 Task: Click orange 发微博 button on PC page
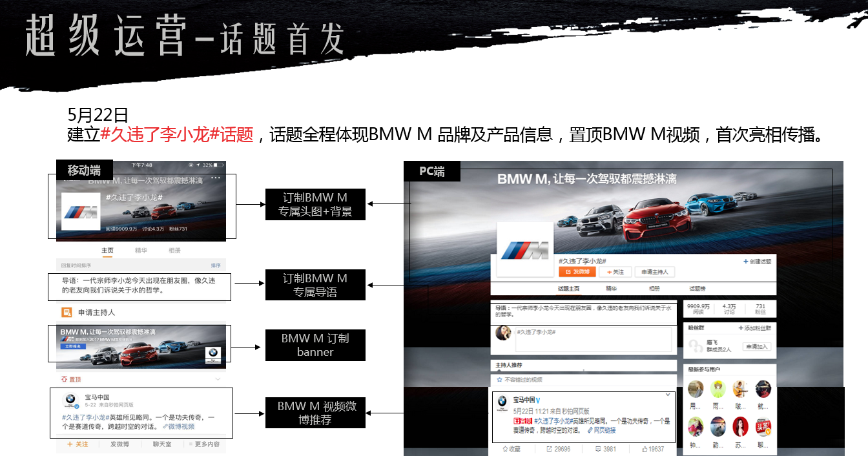[577, 272]
